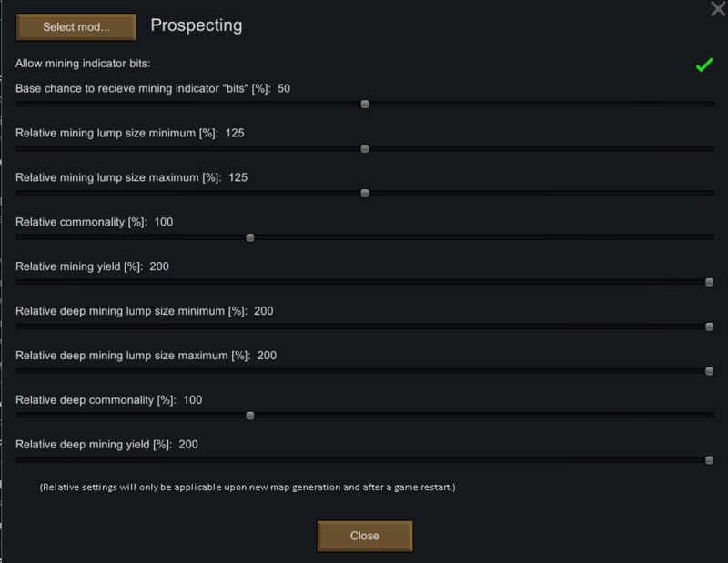Image resolution: width=728 pixels, height=563 pixels.
Task: Click the relative mining lump size maximum slider handle
Action: tap(365, 193)
